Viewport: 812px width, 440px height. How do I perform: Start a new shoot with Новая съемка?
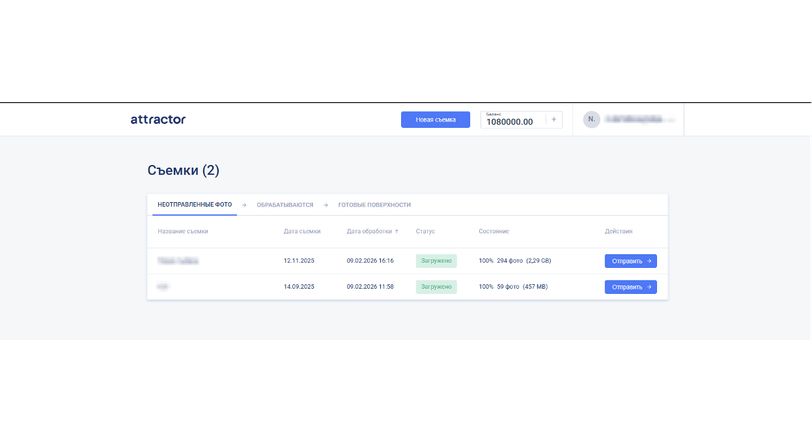click(435, 119)
